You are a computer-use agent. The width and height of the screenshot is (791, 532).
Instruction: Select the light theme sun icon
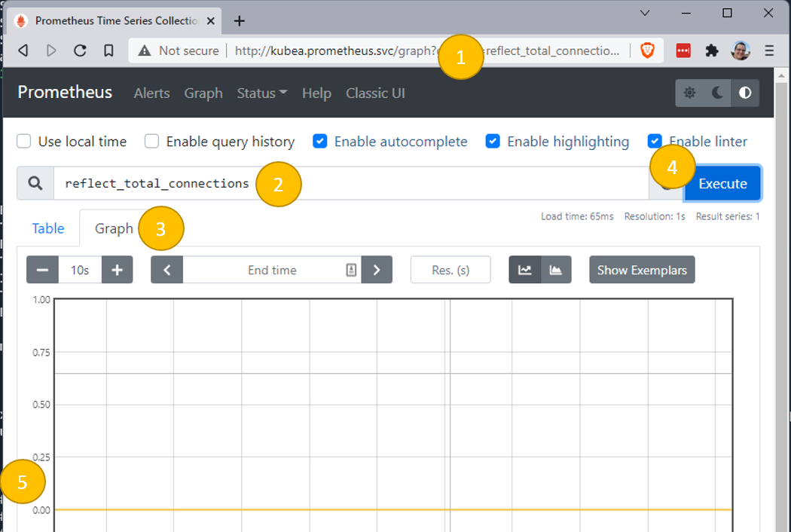pos(689,93)
